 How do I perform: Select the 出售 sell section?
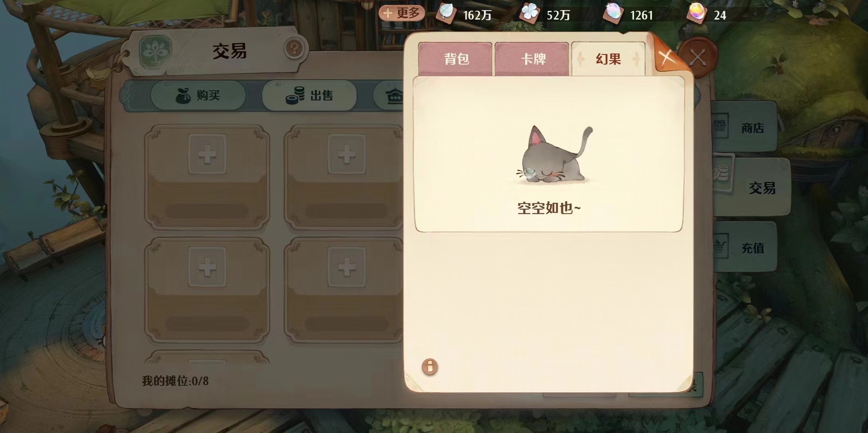[309, 96]
